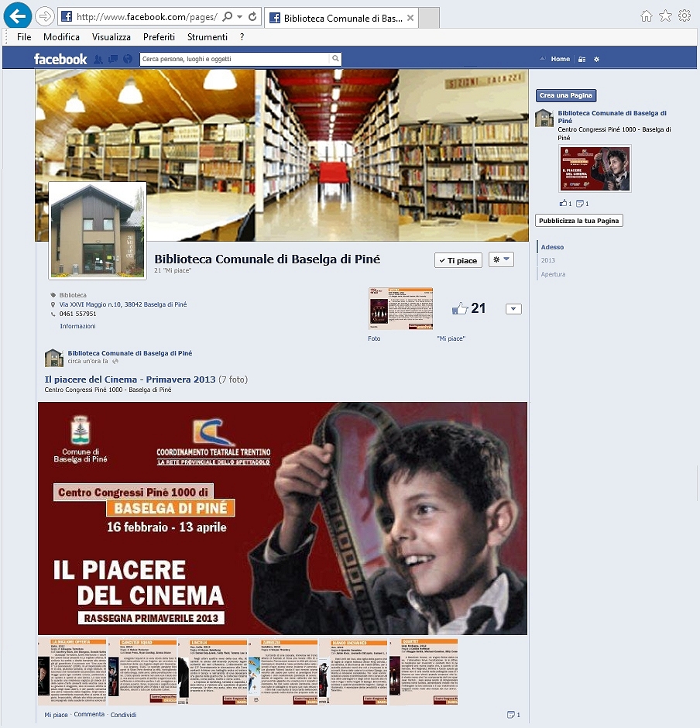
Task: Click the Biblioteca category label
Action: click(73, 295)
